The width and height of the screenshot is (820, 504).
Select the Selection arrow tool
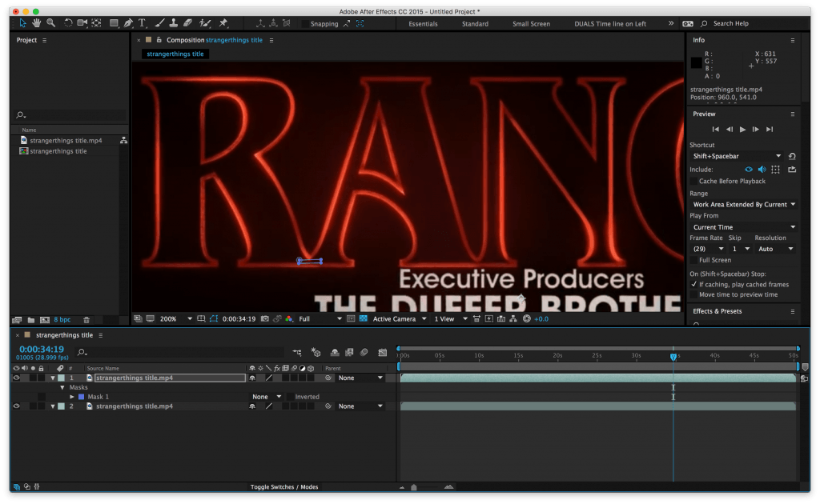coord(22,23)
